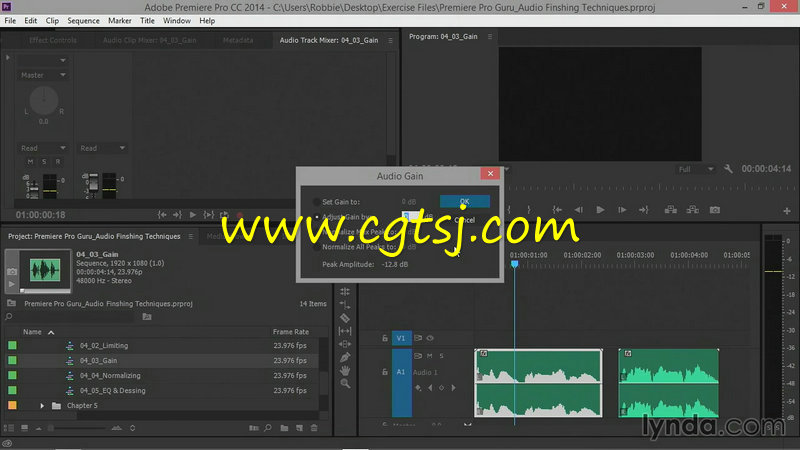Toggle the S solo button in Track Mixer
800x450 pixels.
44,162
